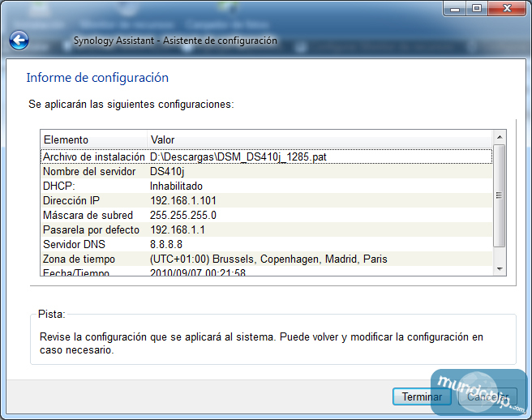The width and height of the screenshot is (532, 420).
Task: Click scrollbar up arrow in settings list
Action: coord(499,137)
